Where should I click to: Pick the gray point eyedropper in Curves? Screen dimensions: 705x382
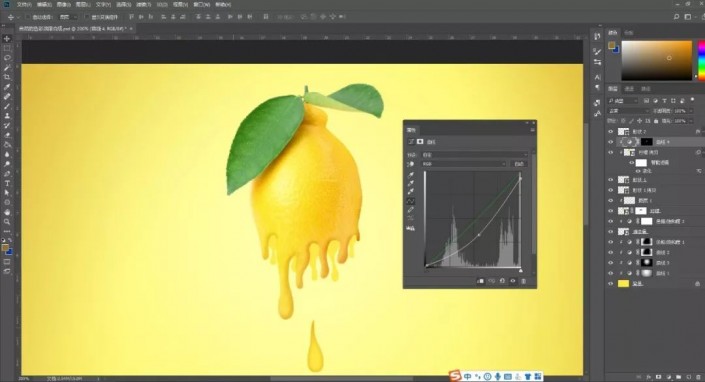pyautogui.click(x=411, y=183)
